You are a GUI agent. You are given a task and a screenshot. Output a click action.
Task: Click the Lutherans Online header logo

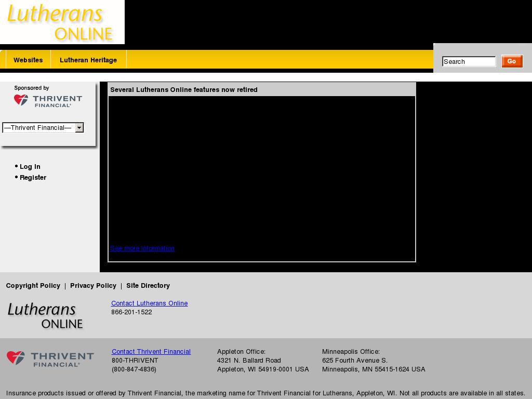click(x=62, y=22)
